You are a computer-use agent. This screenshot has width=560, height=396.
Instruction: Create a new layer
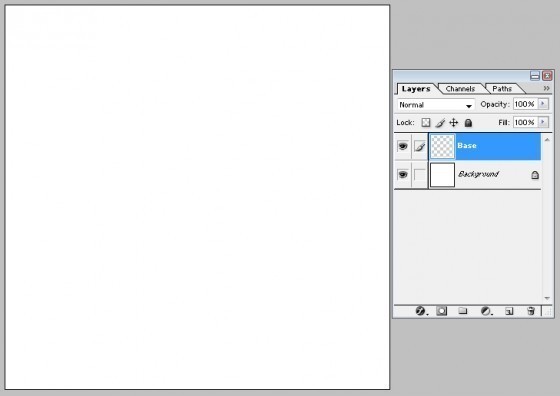point(509,311)
